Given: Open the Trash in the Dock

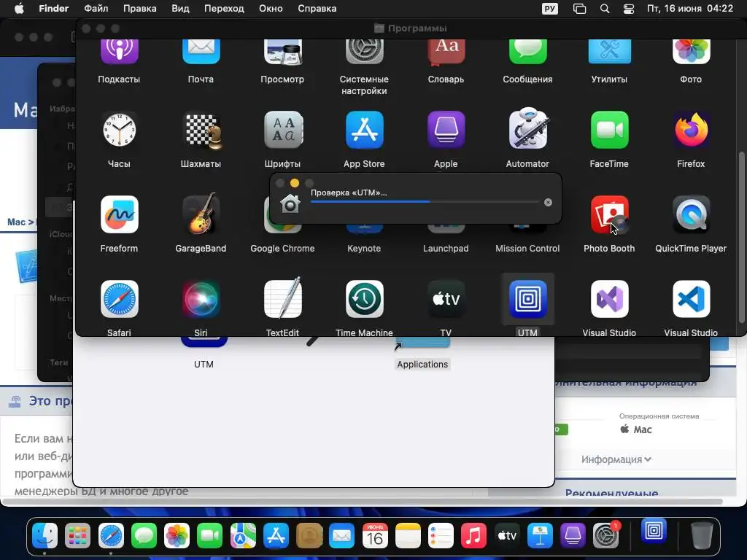Looking at the screenshot, I should 702,536.
